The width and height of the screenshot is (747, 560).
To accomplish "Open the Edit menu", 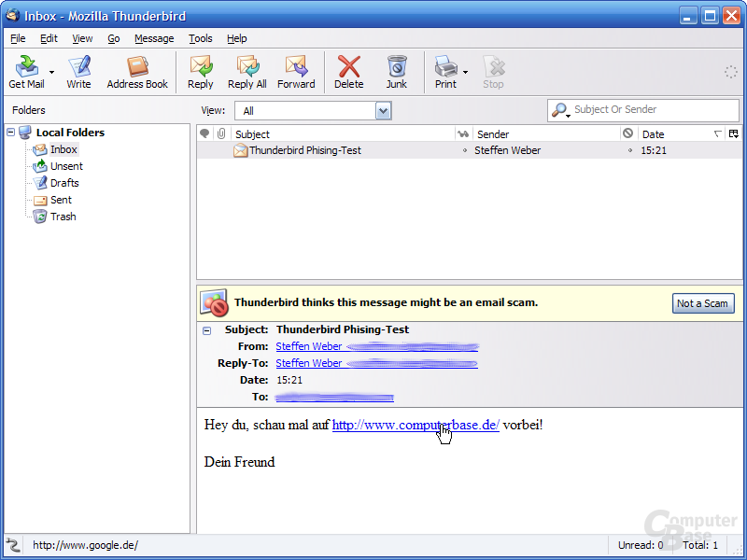I will click(49, 38).
